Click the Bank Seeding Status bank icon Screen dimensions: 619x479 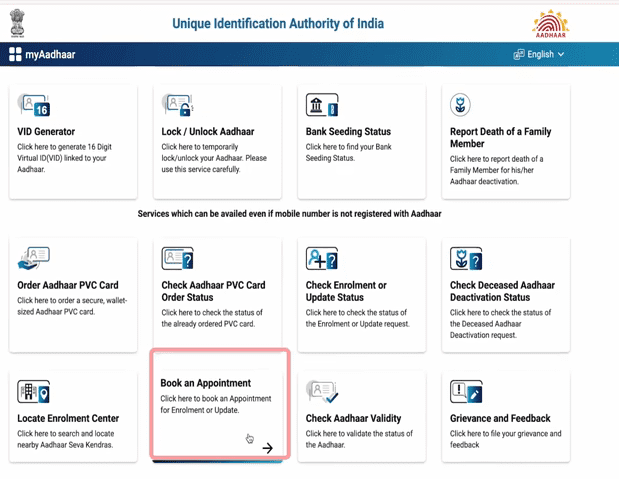point(322,105)
